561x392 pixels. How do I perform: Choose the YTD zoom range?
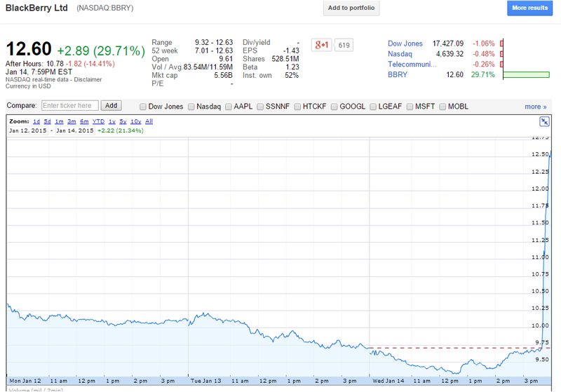(98, 121)
